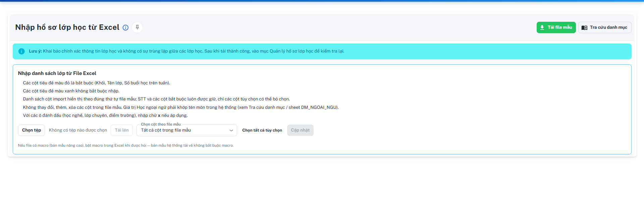
Task: Open the Chọn cột theo file mẫu dropdown
Action: coord(187,130)
